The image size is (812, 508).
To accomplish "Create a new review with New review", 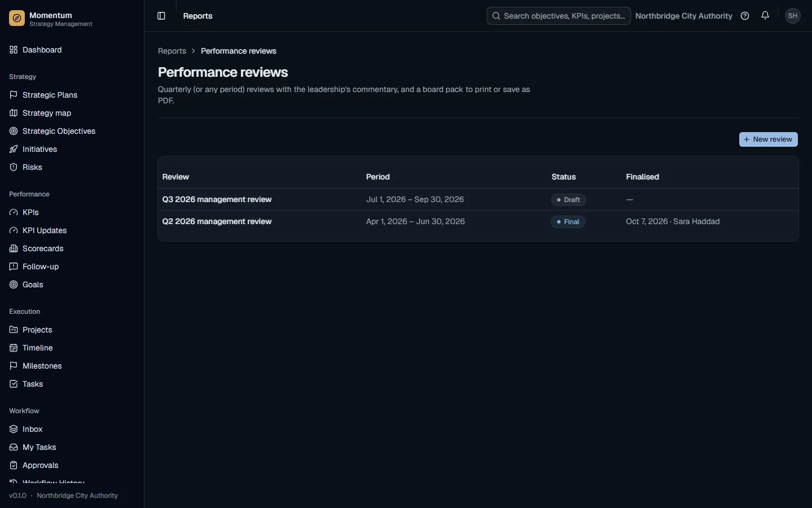I will click(768, 139).
